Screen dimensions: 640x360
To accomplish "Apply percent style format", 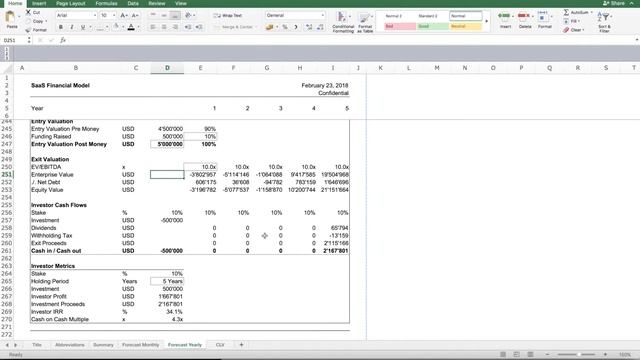I will tap(285, 27).
